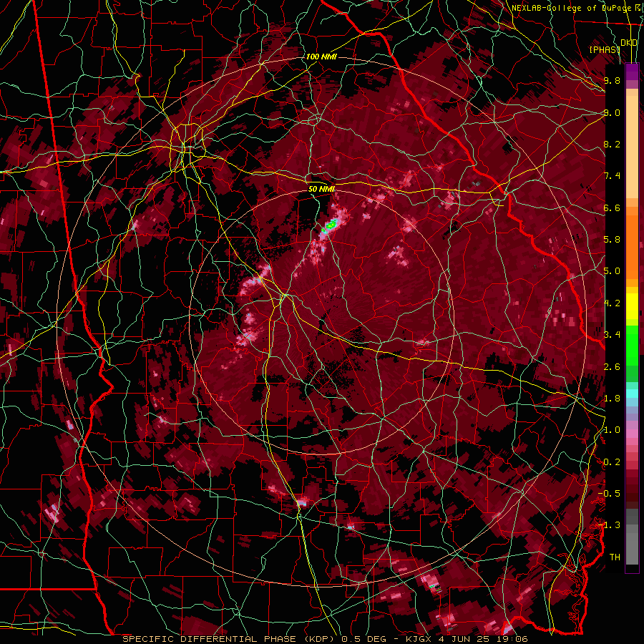Select the 8.2 legend value
The width and height of the screenshot is (644, 644).
point(612,144)
